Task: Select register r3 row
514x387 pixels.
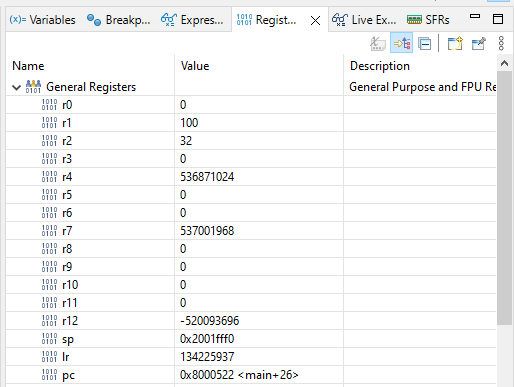Action: (x=251, y=159)
